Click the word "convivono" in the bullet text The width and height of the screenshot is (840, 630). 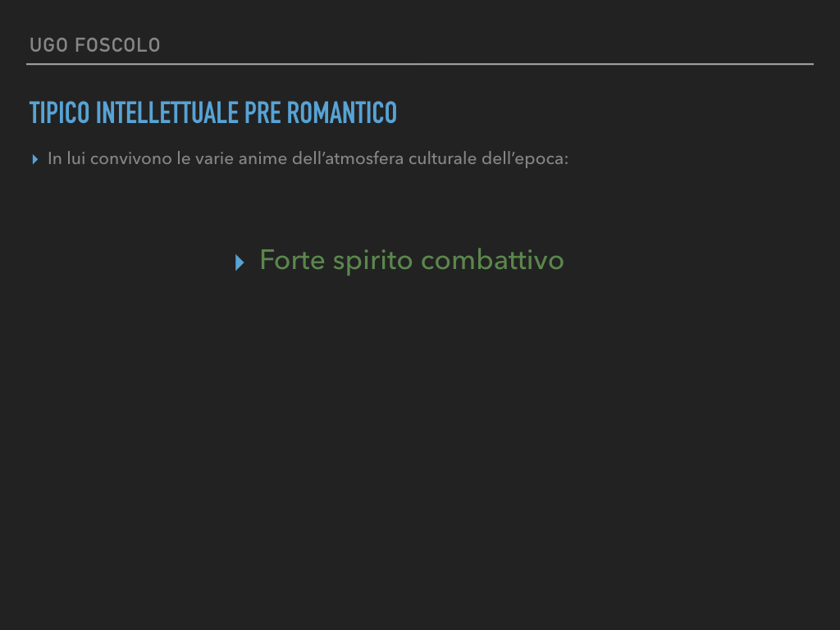coord(130,158)
